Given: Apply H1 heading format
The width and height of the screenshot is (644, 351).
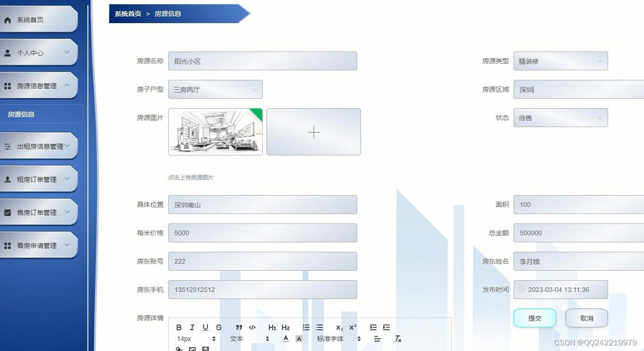Looking at the screenshot, I should (272, 327).
